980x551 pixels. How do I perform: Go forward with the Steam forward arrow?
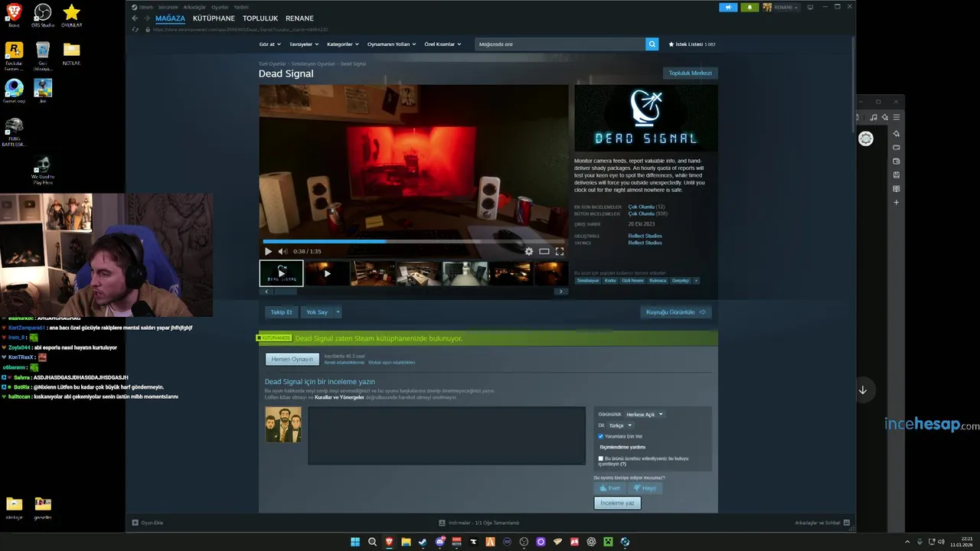click(x=146, y=18)
